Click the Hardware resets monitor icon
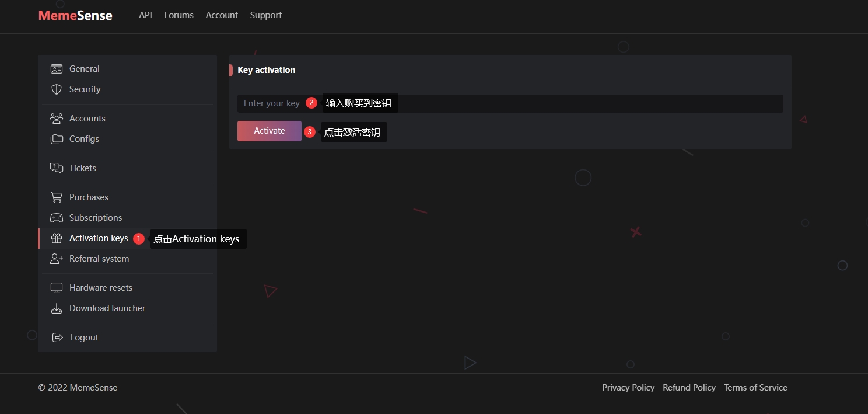 coord(57,288)
